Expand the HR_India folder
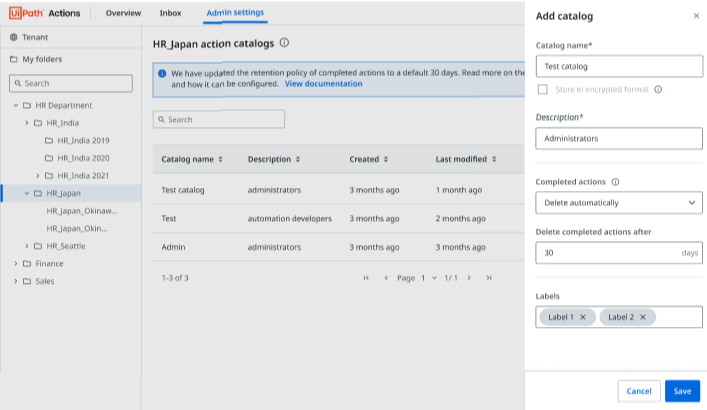 27,123
